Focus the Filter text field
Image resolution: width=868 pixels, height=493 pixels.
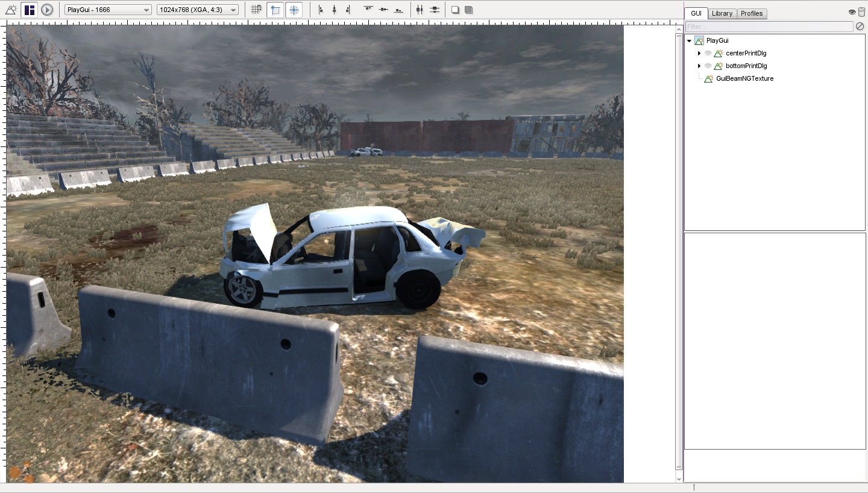[769, 27]
